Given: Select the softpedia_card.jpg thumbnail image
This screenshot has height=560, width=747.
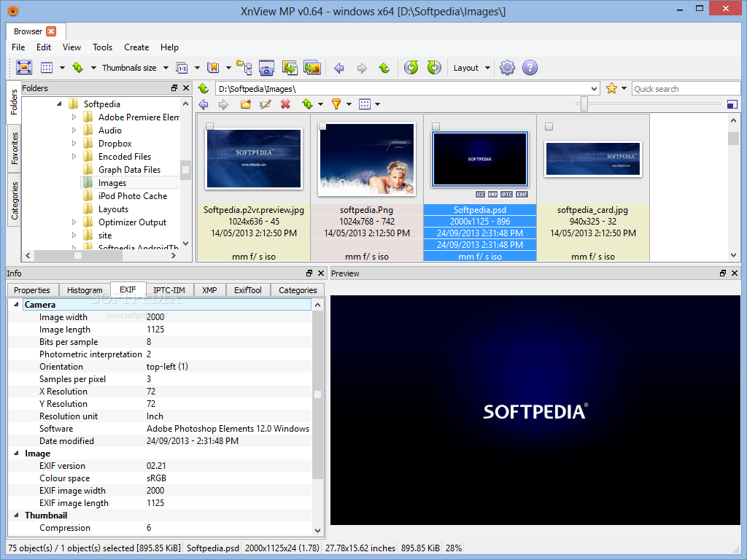Looking at the screenshot, I should click(593, 159).
